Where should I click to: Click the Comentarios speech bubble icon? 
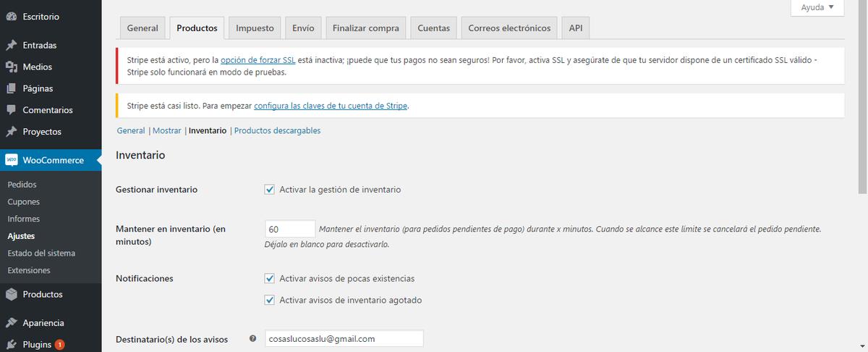[11, 110]
